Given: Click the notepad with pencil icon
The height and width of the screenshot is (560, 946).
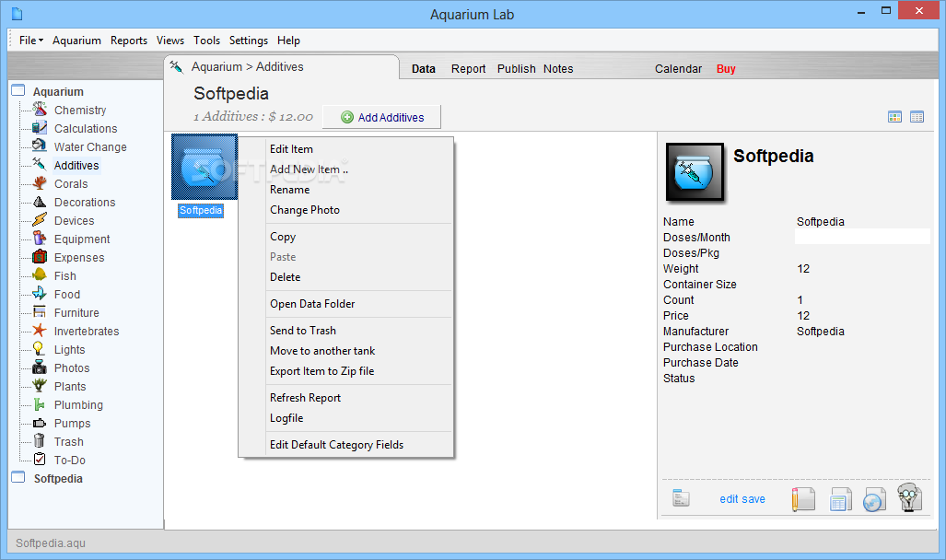Looking at the screenshot, I should click(803, 499).
